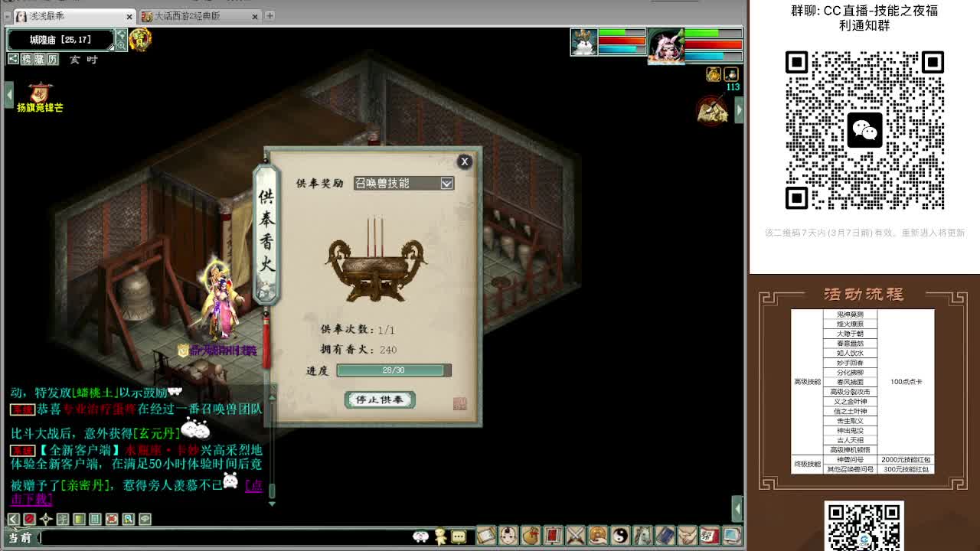Image resolution: width=980 pixels, height=551 pixels.
Task: Open the horse mount icon
Action: pos(642,536)
